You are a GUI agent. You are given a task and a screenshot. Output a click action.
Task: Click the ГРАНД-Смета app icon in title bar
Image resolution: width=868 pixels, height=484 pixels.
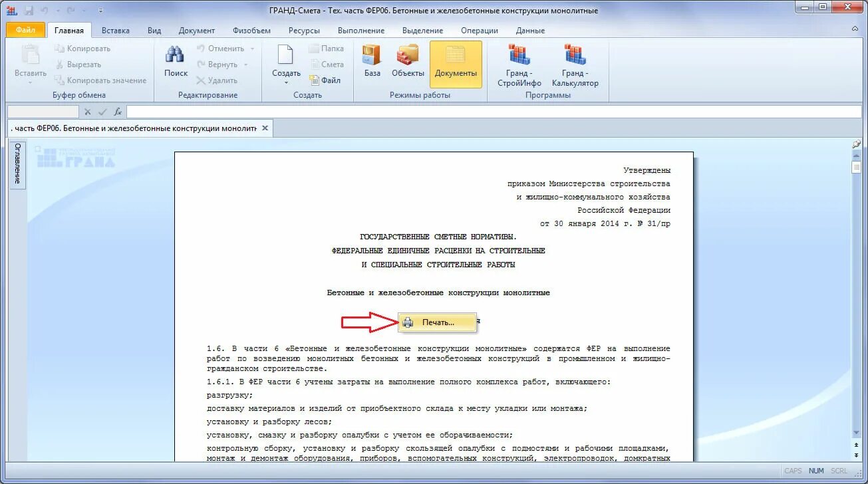tap(11, 11)
